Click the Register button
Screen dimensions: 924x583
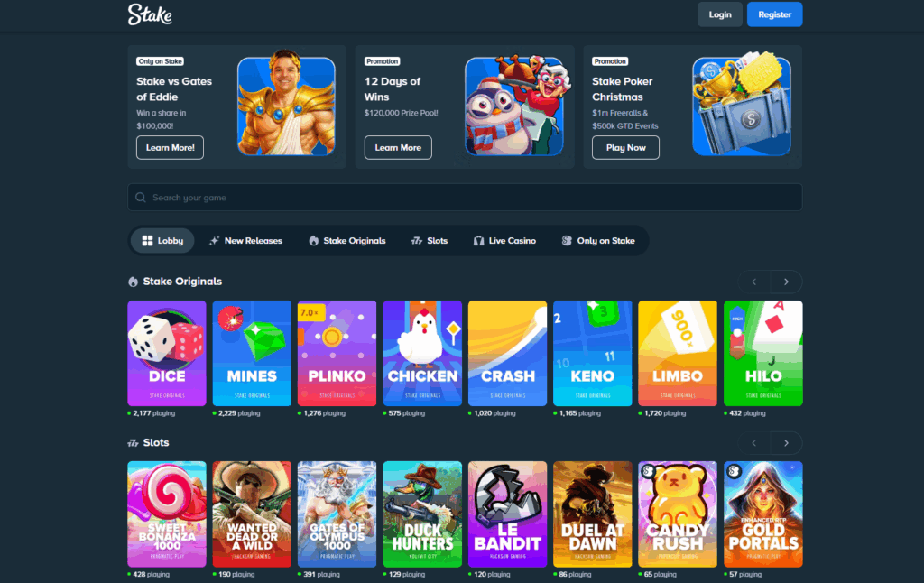[x=774, y=14]
